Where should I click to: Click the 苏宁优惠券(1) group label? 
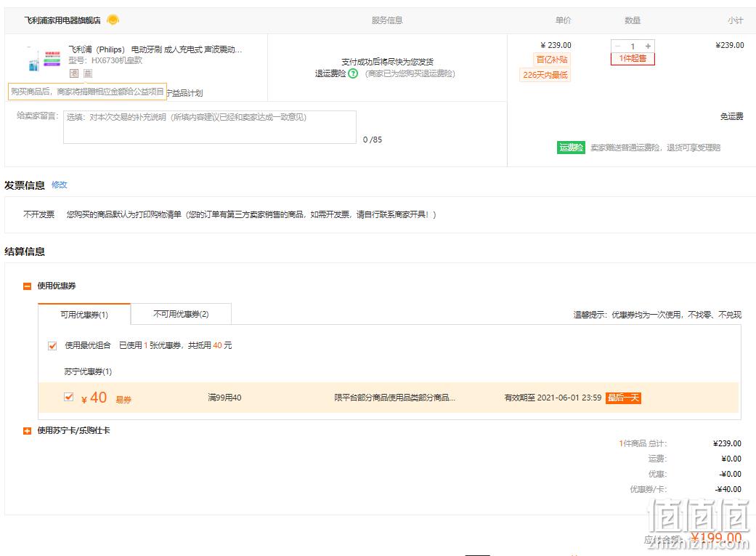(x=88, y=371)
